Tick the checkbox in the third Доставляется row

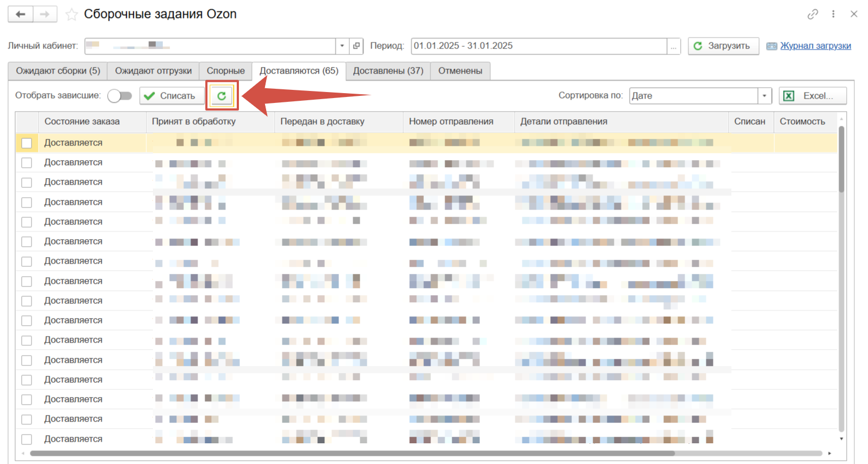coord(27,182)
